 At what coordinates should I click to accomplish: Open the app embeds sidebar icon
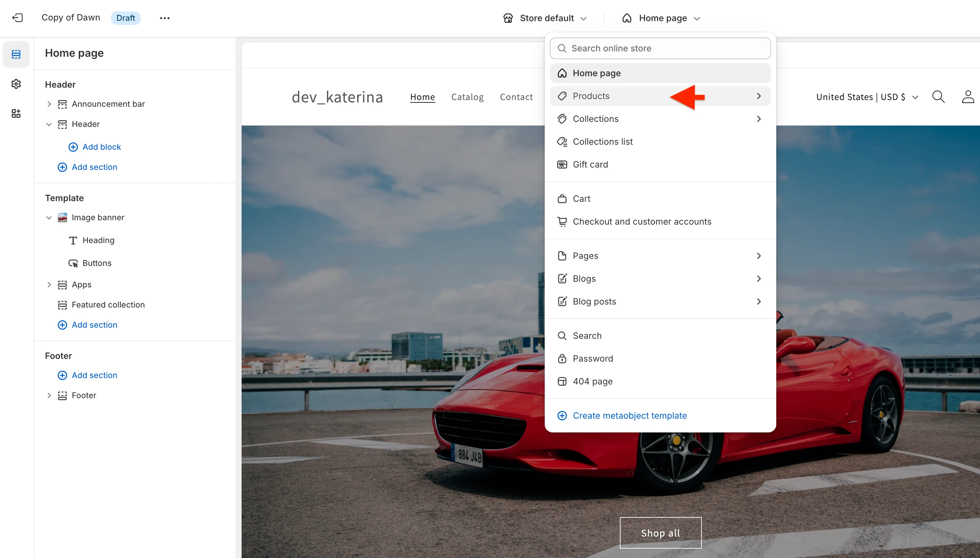pos(16,113)
